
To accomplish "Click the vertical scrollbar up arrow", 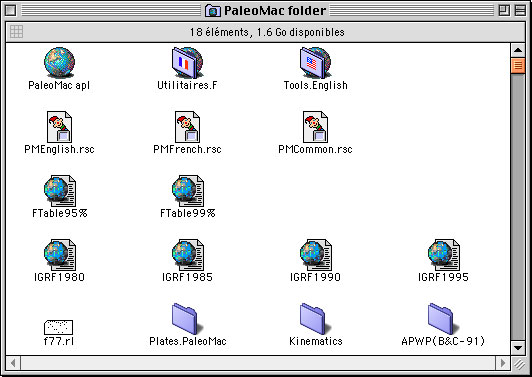I will (x=518, y=51).
